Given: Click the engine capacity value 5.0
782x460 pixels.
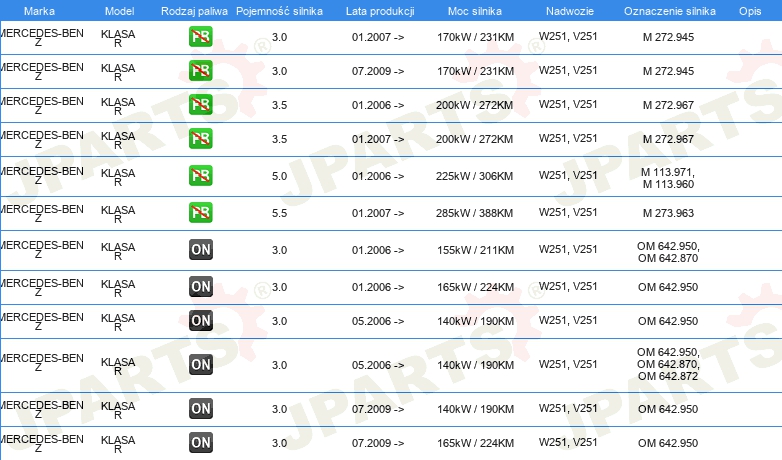Looking at the screenshot, I should click(x=279, y=176).
